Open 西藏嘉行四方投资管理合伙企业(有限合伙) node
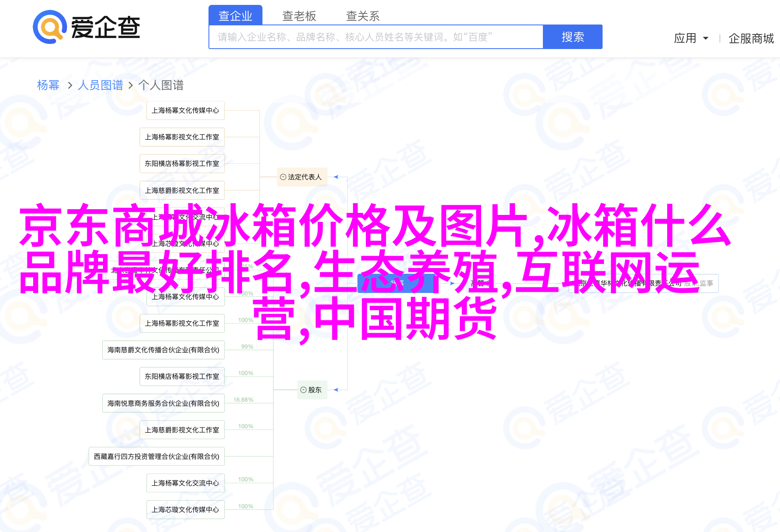780x532 pixels. 157,456
